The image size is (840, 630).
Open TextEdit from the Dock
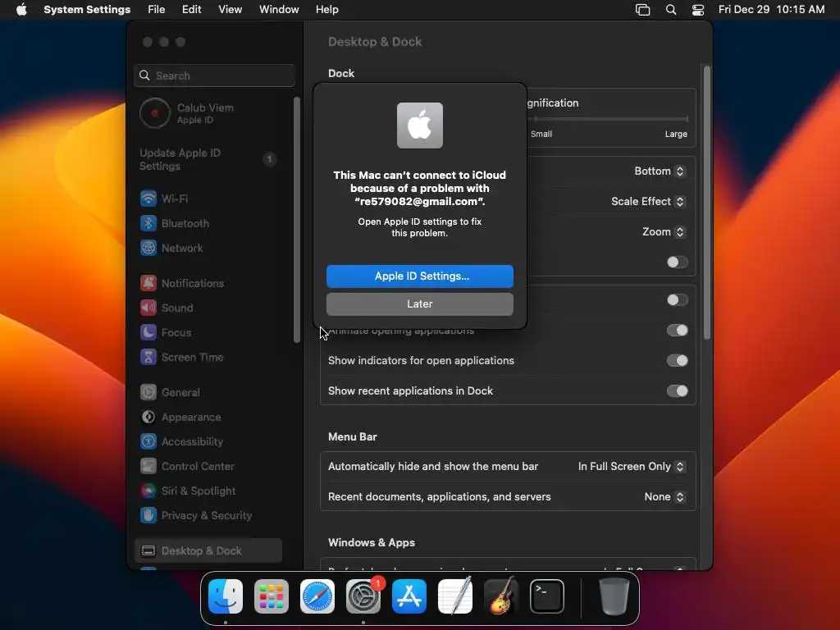455,596
